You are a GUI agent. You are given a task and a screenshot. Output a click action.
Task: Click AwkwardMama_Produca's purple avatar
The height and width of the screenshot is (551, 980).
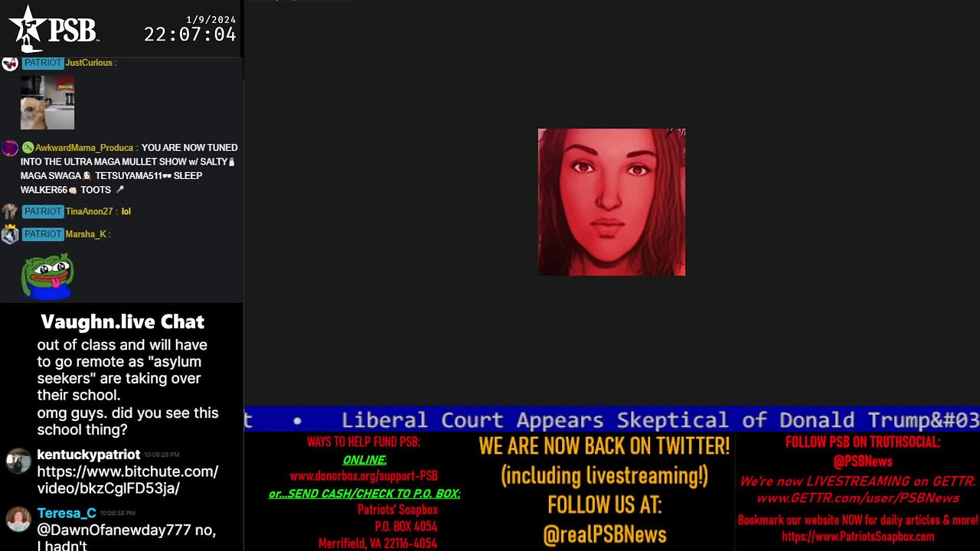tap(10, 148)
